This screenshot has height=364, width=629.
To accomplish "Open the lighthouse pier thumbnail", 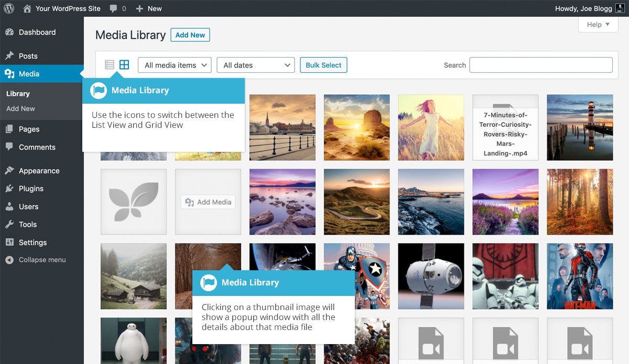I will [x=580, y=127].
